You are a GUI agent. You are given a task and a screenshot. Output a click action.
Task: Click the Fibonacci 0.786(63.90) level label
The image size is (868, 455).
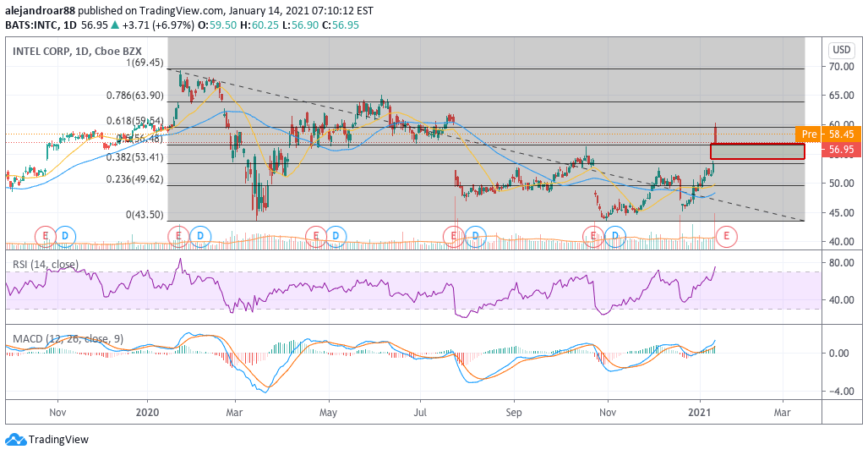click(x=135, y=96)
